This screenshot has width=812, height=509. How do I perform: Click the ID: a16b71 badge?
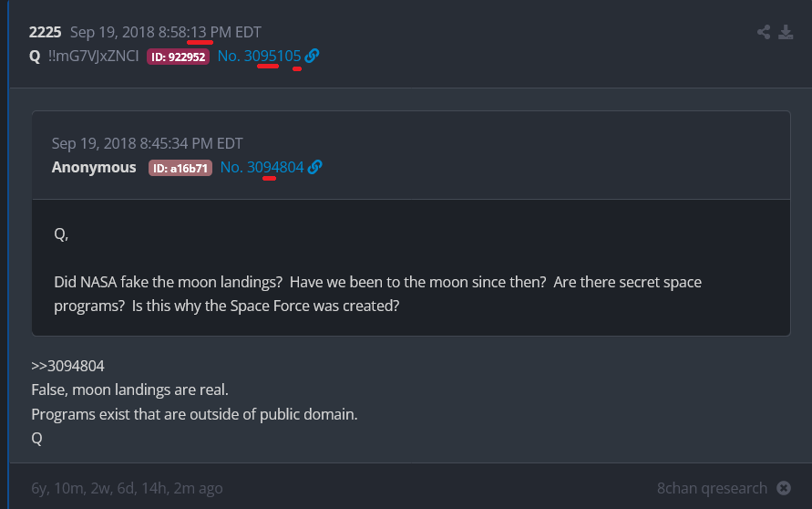coord(180,168)
